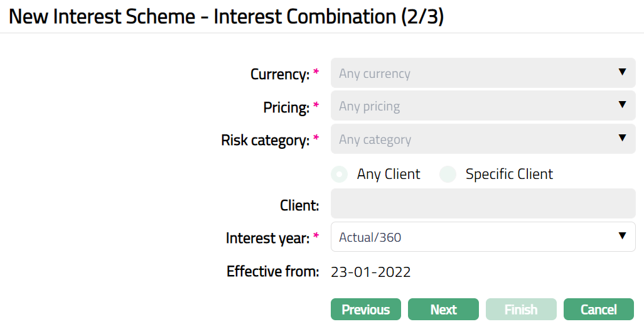Click the Currency dropdown arrow

tap(622, 72)
